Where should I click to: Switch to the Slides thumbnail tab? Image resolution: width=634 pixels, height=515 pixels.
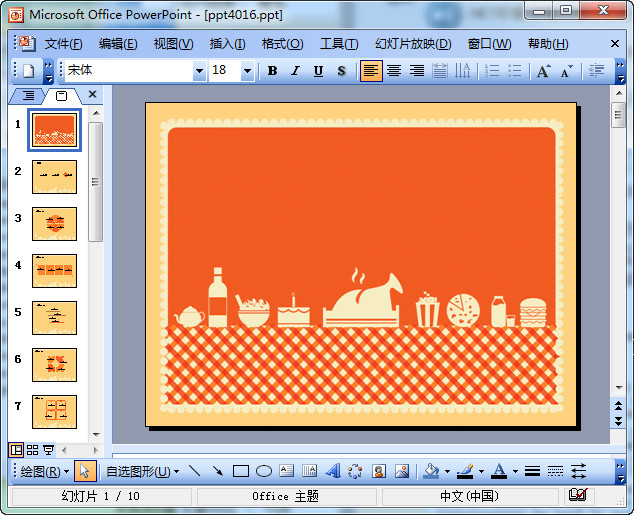[x=61, y=96]
